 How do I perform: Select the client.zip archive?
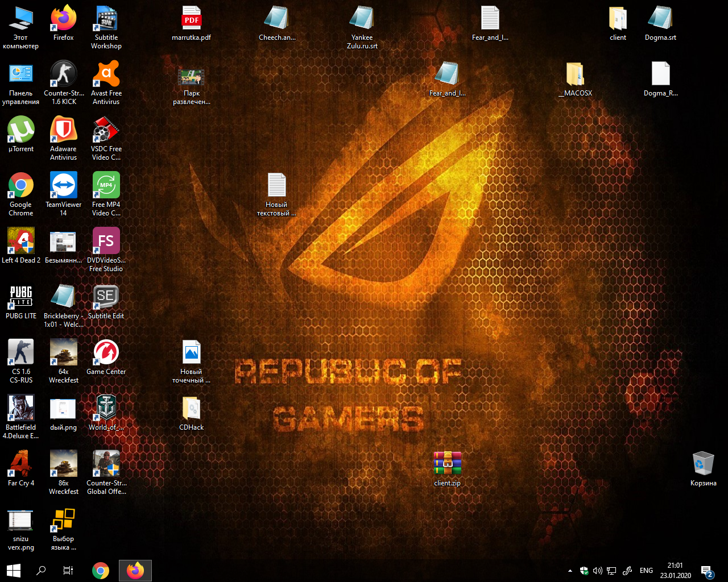448,469
